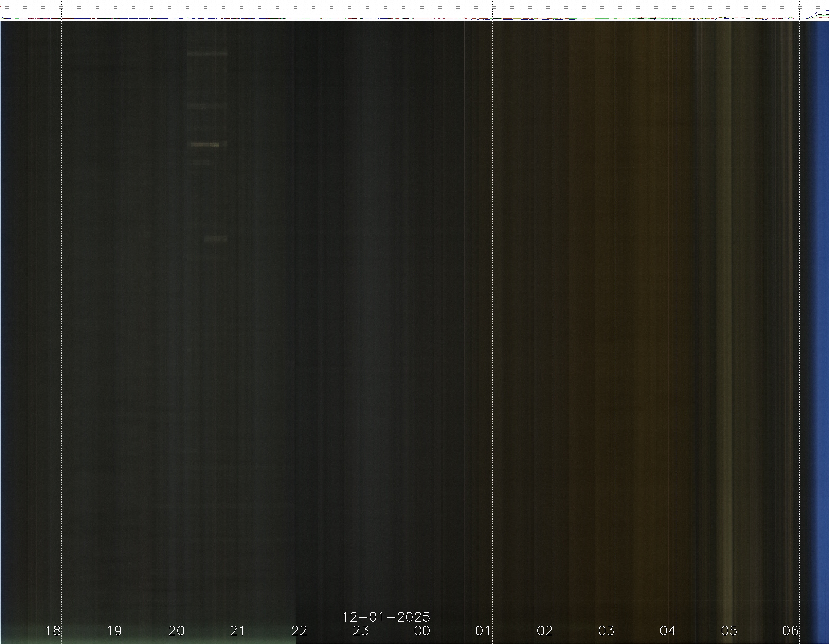
Task: Select the 20 hour marker
Action: click(x=177, y=631)
